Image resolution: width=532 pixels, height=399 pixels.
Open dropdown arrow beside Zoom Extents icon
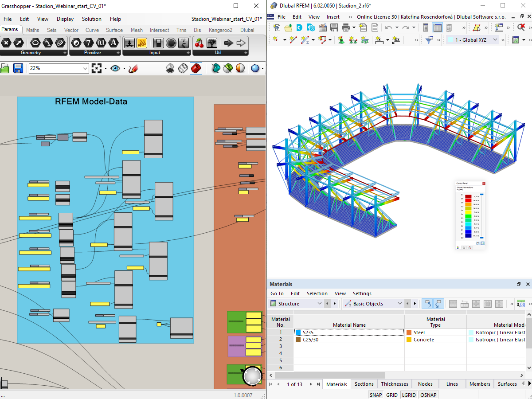(x=106, y=69)
